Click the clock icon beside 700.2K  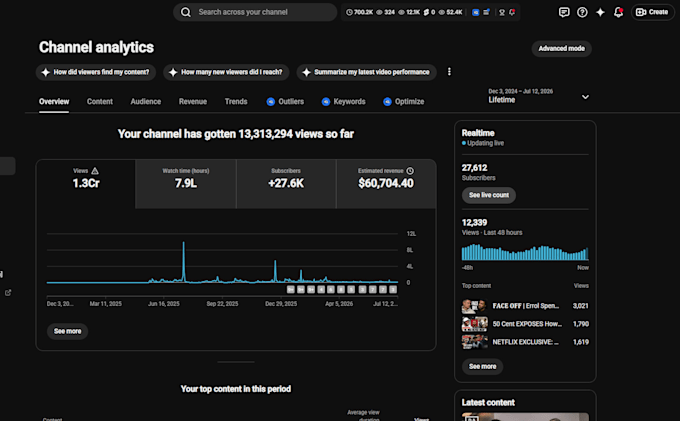pyautogui.click(x=349, y=12)
